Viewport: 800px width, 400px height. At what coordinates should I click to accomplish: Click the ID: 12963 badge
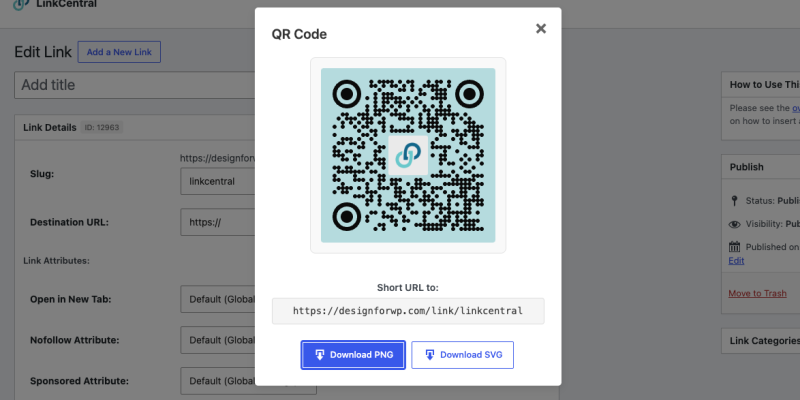coord(102,128)
